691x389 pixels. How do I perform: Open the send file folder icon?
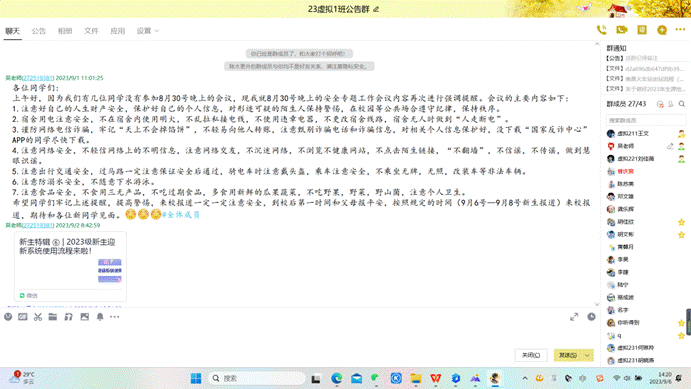53,317
